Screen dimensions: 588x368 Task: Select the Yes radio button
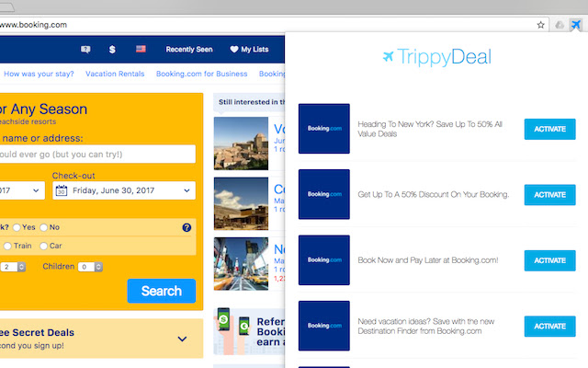pos(17,227)
